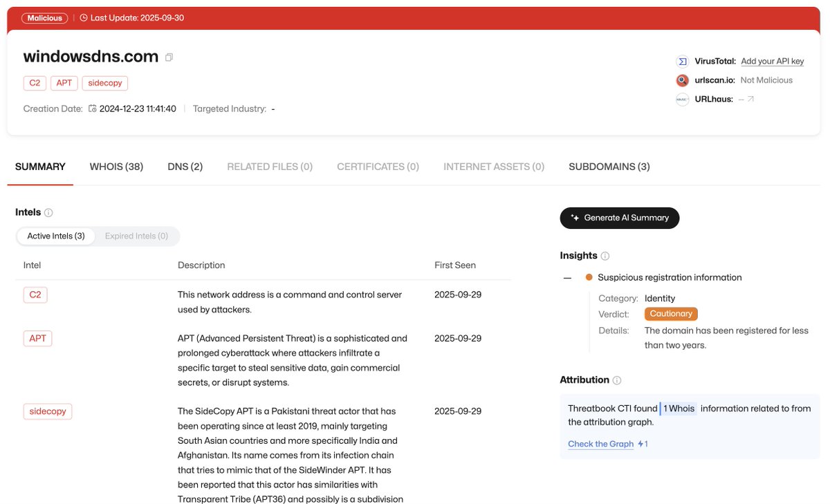
Task: Click the calendar icon beside Creation Date
Action: click(x=92, y=109)
